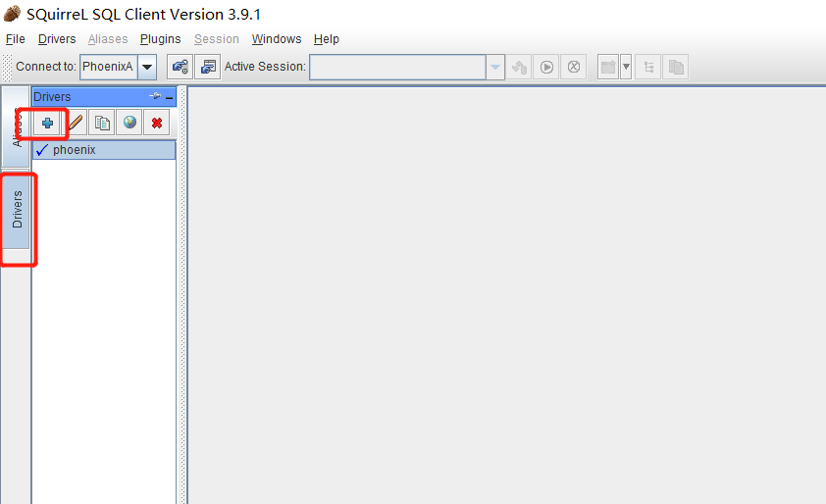Click the connect to alias toolbar icon
The height and width of the screenshot is (504, 826).
181,67
